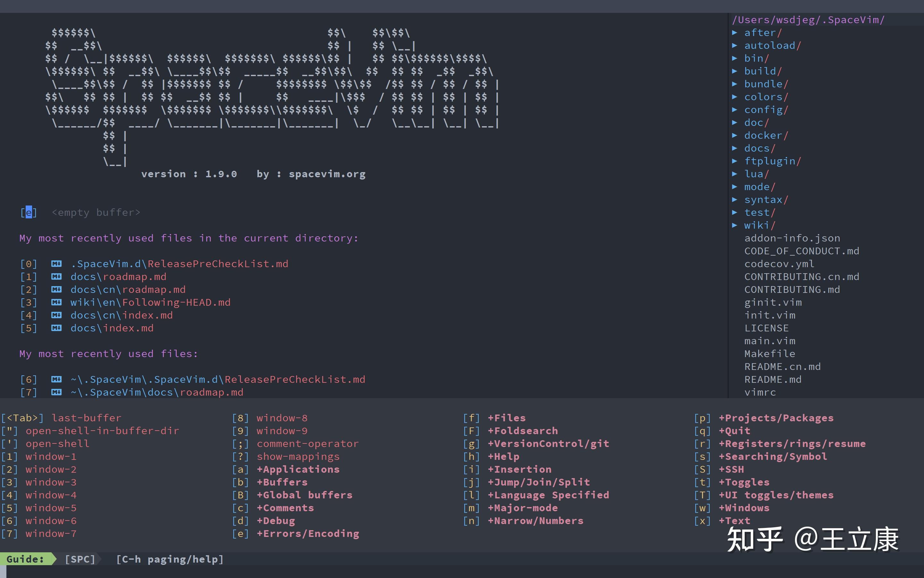Choose +Quit entry in guide menu

pyautogui.click(x=735, y=431)
